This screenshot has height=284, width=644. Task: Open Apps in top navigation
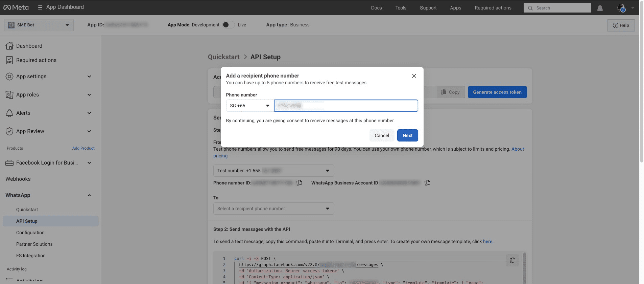[456, 8]
